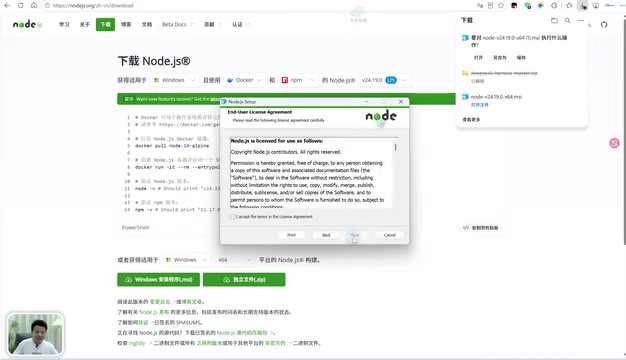The height and width of the screenshot is (360, 626).
Task: Open the Docker install method dropdown
Action: 244,80
